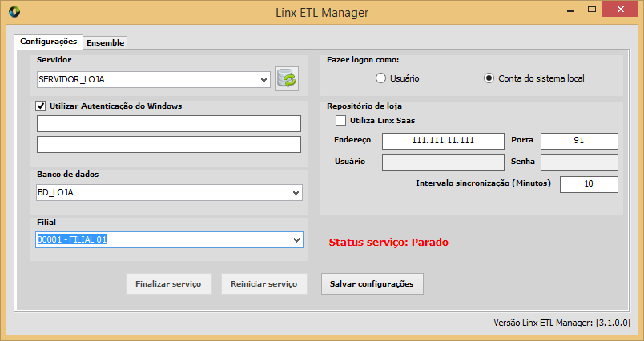
Task: Open the Servidor dropdown SERVIDOR_LOJA
Action: tap(154, 79)
